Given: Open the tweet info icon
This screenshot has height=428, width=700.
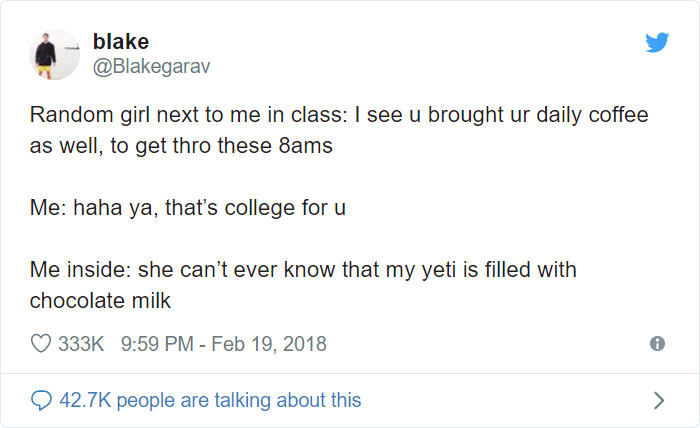Looking at the screenshot, I should 657,344.
